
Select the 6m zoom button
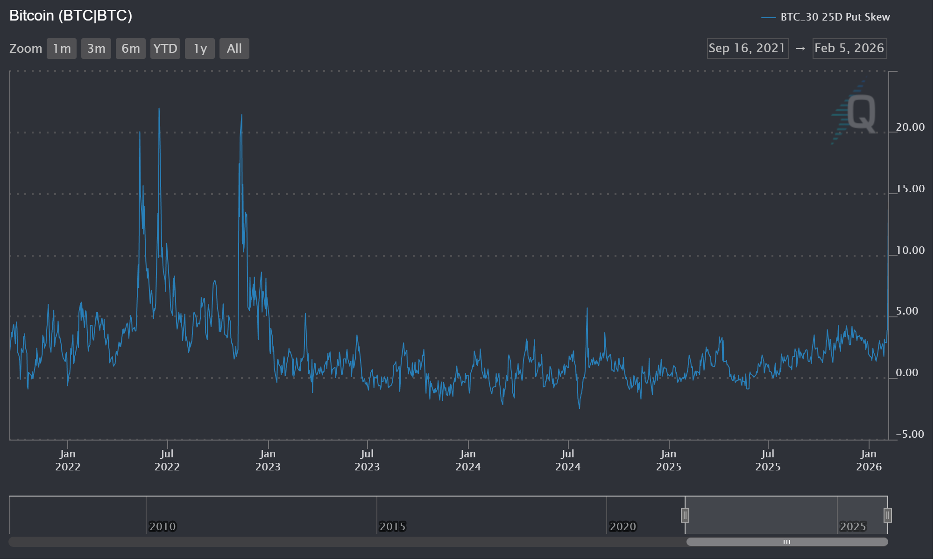tap(131, 49)
